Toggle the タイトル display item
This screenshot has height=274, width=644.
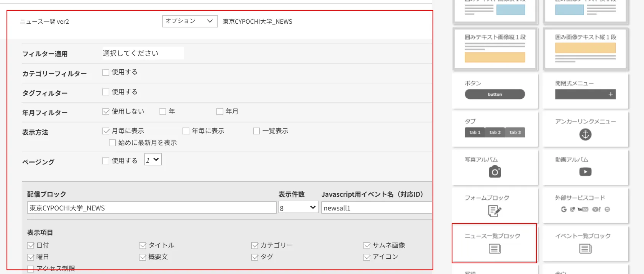143,246
